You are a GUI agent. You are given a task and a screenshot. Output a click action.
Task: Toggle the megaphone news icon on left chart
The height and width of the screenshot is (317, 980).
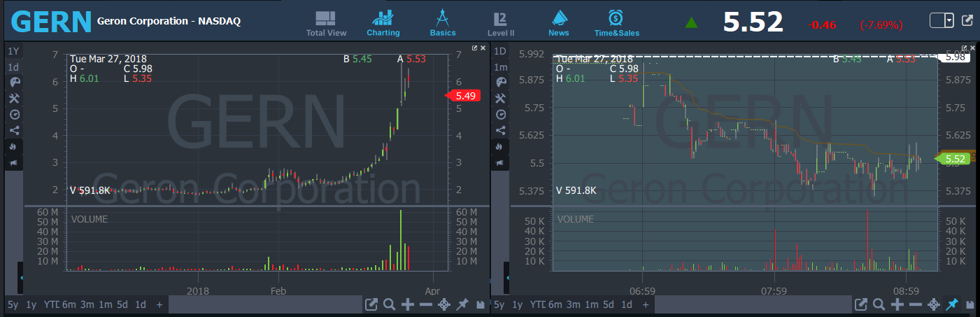pyautogui.click(x=15, y=163)
